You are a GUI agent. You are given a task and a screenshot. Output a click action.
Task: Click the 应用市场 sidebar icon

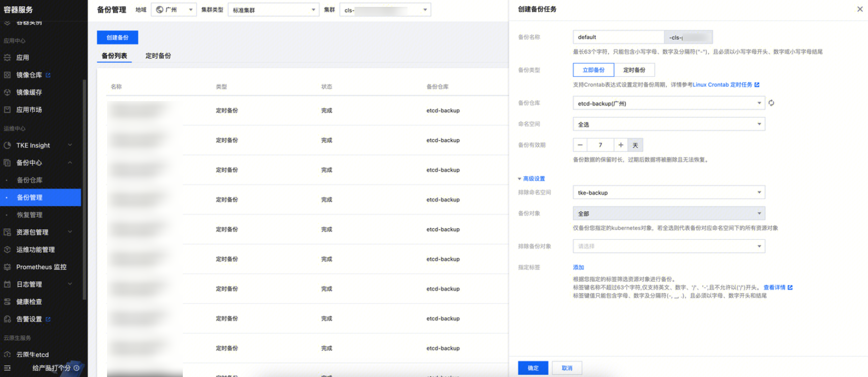7,110
